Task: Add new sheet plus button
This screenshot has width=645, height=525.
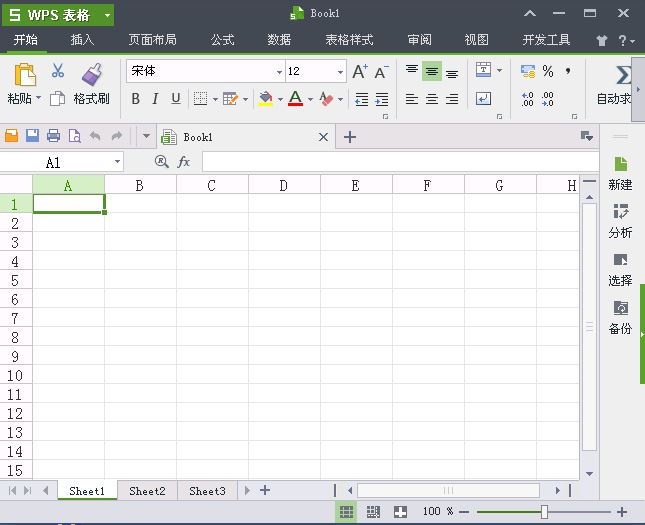Action: click(x=265, y=490)
